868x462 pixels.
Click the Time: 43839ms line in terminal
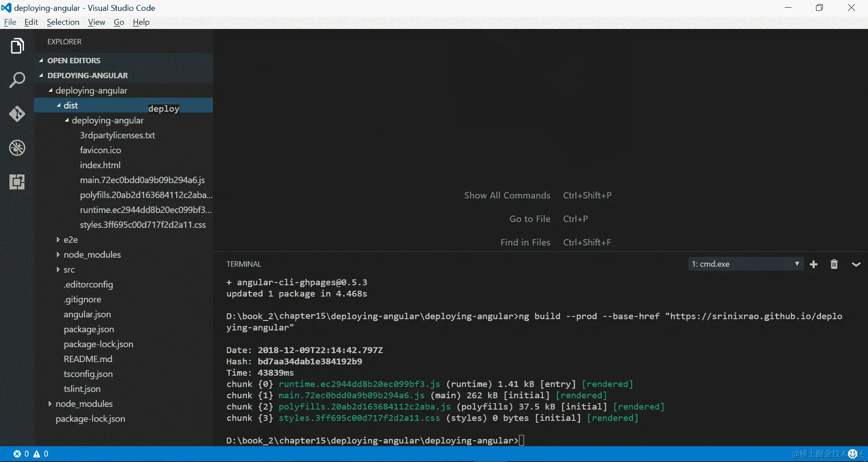[260, 372]
